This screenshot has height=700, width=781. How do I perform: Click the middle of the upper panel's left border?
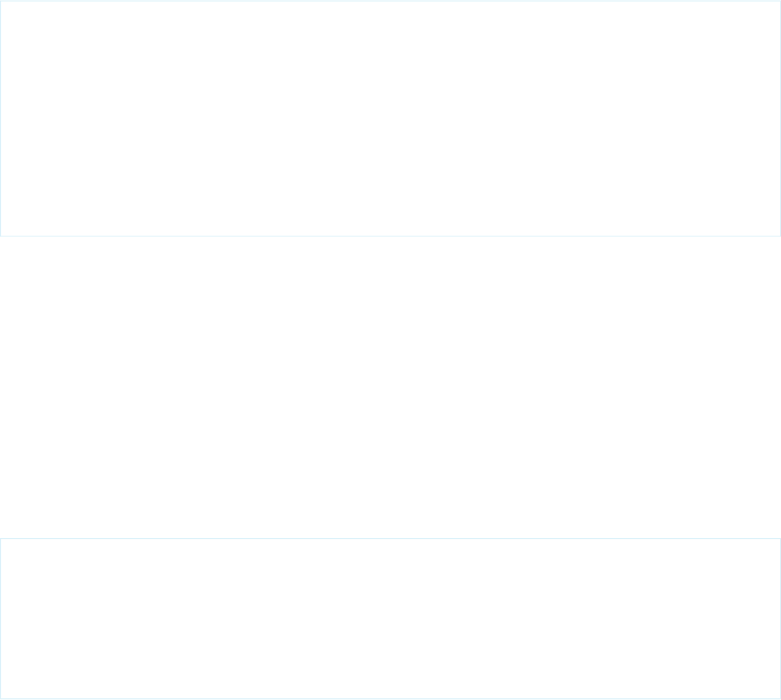(1, 119)
